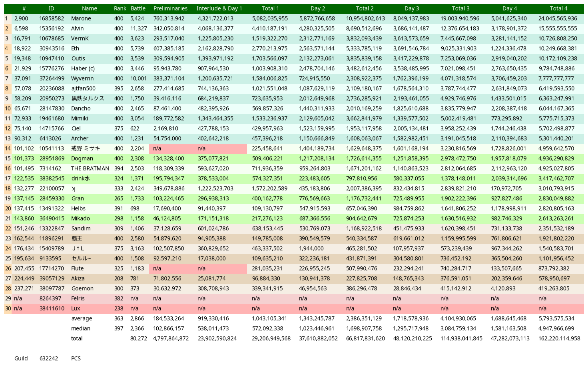
Task: Click Helbs's Day 3 value 984,759,862
Action: tap(409, 208)
